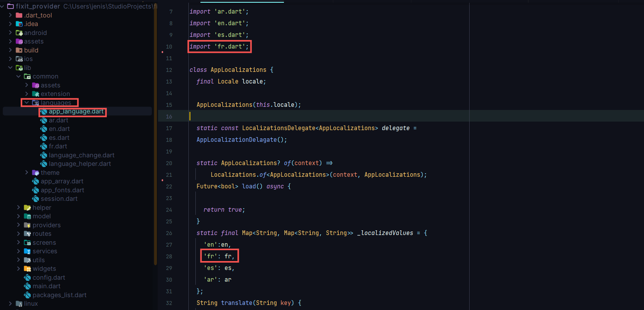Viewport: 644px width, 310px height.
Task: Open en.dart in the project tree
Action: coord(59,129)
